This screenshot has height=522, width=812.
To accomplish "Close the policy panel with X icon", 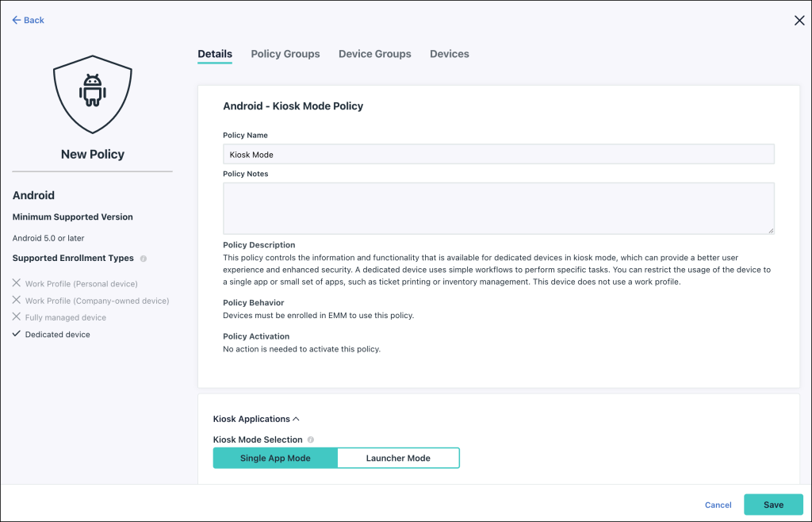I will (x=799, y=21).
